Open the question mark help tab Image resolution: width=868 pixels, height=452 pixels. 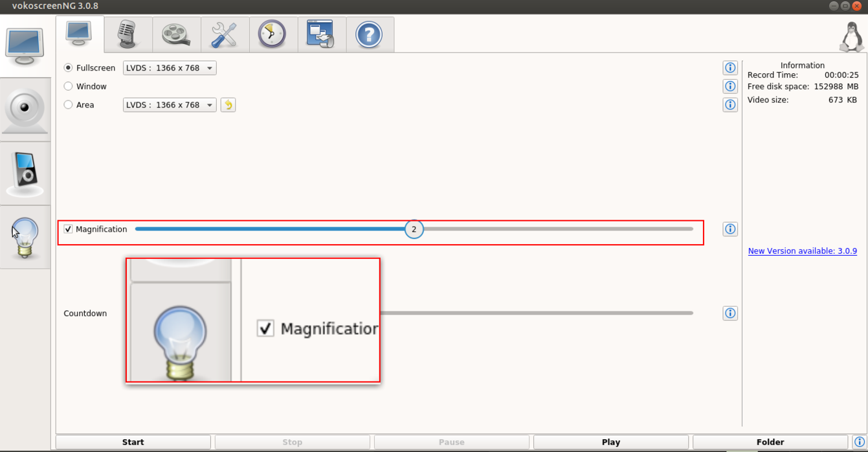coord(370,34)
